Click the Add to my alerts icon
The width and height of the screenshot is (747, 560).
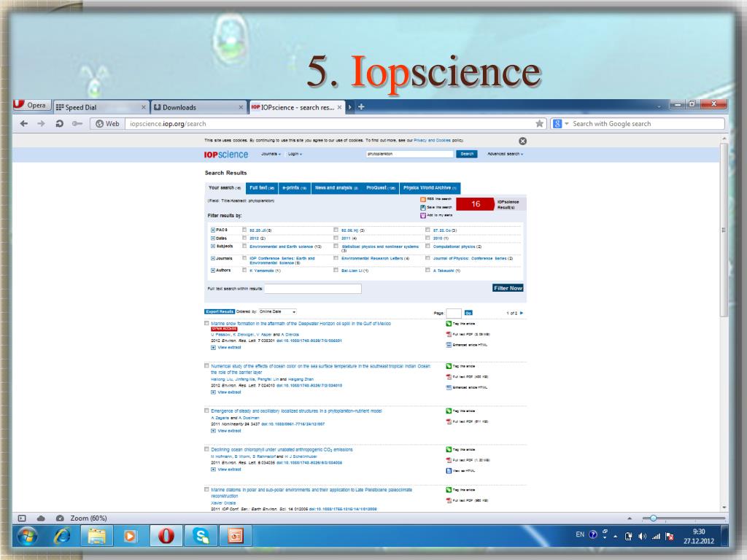(422, 215)
